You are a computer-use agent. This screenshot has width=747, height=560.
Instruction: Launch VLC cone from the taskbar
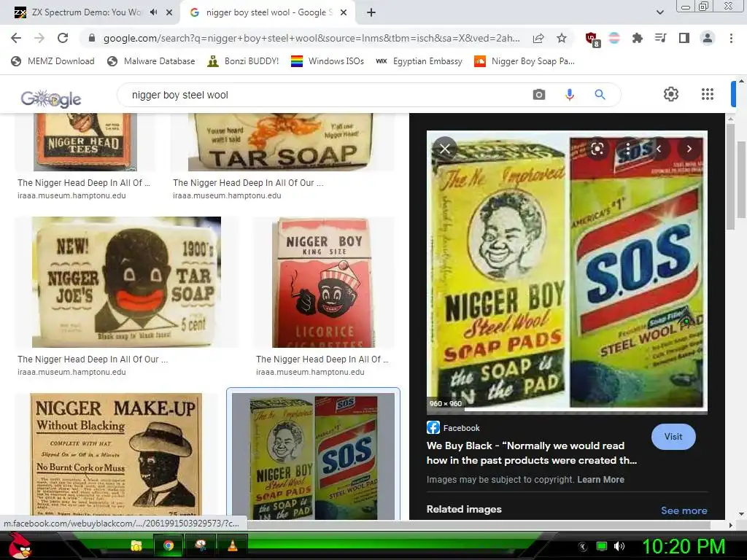point(233,545)
